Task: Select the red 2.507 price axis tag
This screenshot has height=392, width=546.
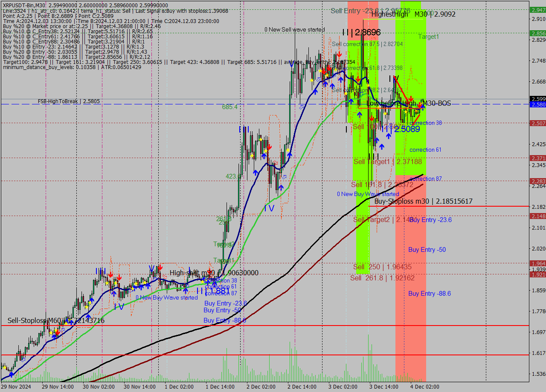Action: [x=537, y=123]
